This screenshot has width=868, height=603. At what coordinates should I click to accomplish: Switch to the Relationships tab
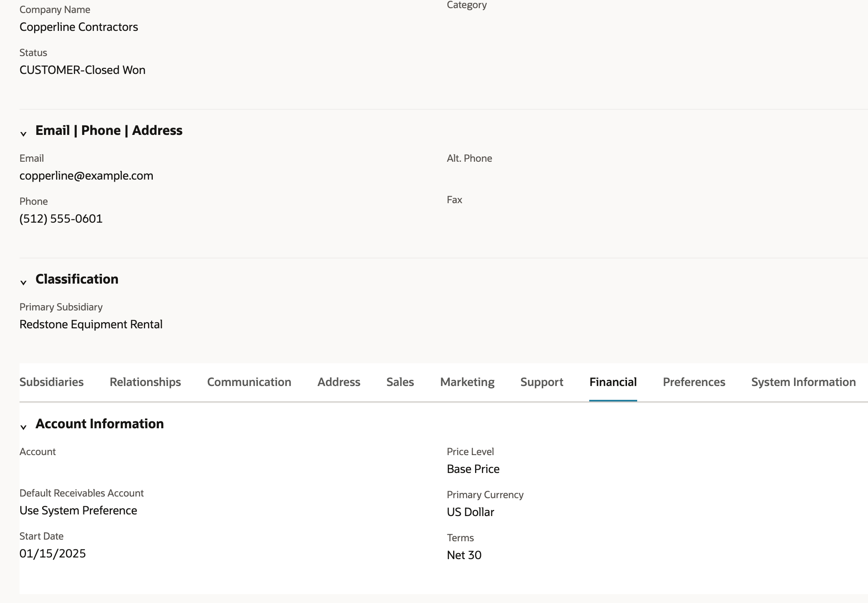pos(145,382)
